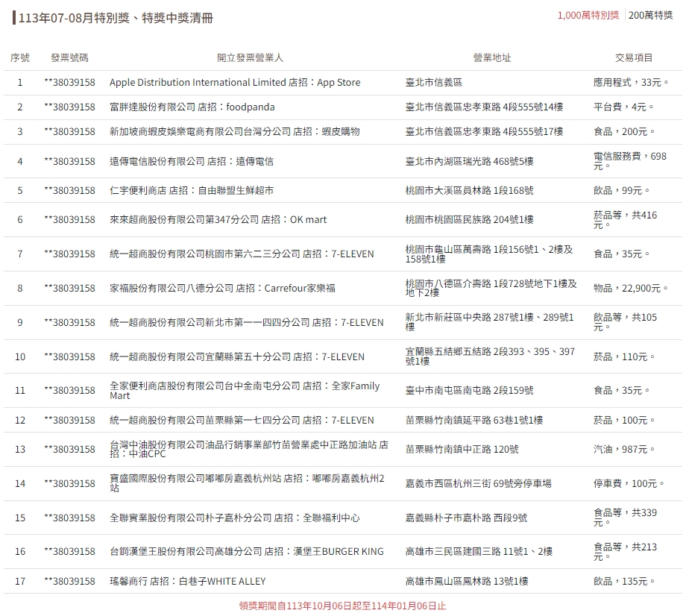Image resolution: width=692 pixels, height=616 pixels.
Task: Click the item 停車費,100元
Action: coord(629,484)
